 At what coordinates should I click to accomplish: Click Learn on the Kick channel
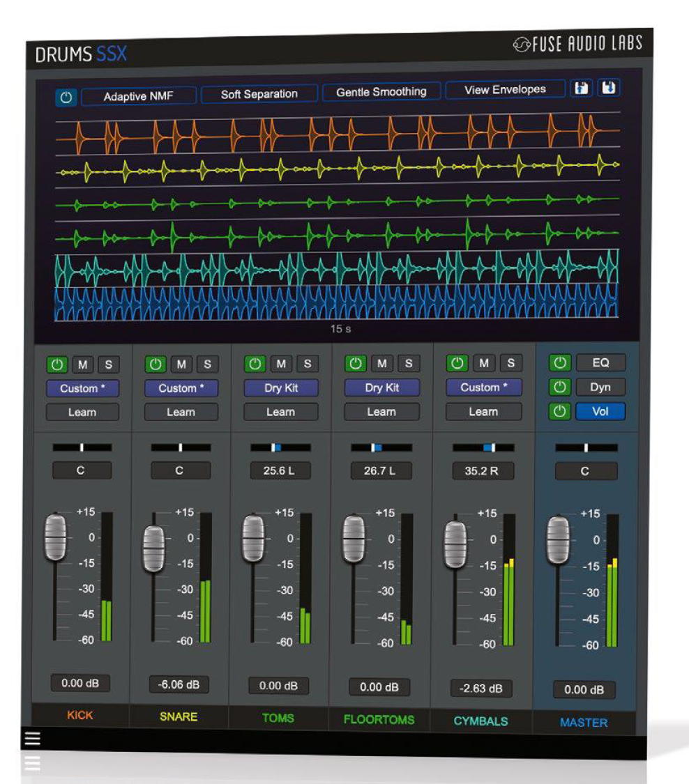(82, 413)
